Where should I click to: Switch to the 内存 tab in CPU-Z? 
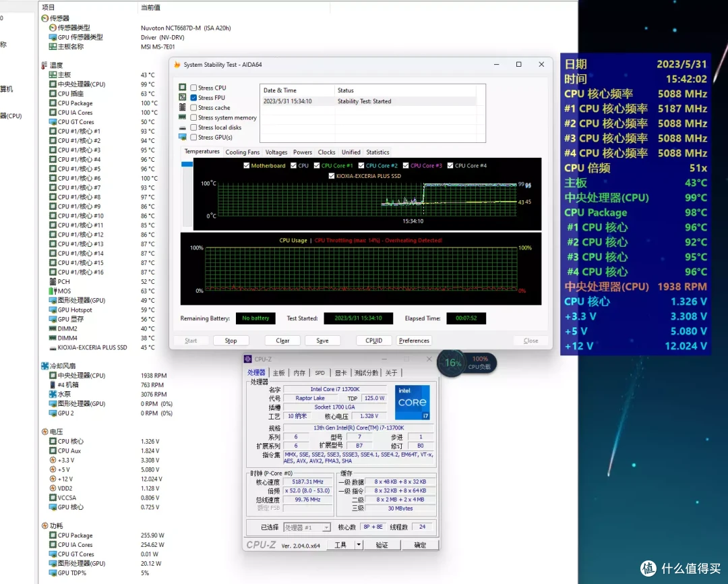click(x=299, y=373)
